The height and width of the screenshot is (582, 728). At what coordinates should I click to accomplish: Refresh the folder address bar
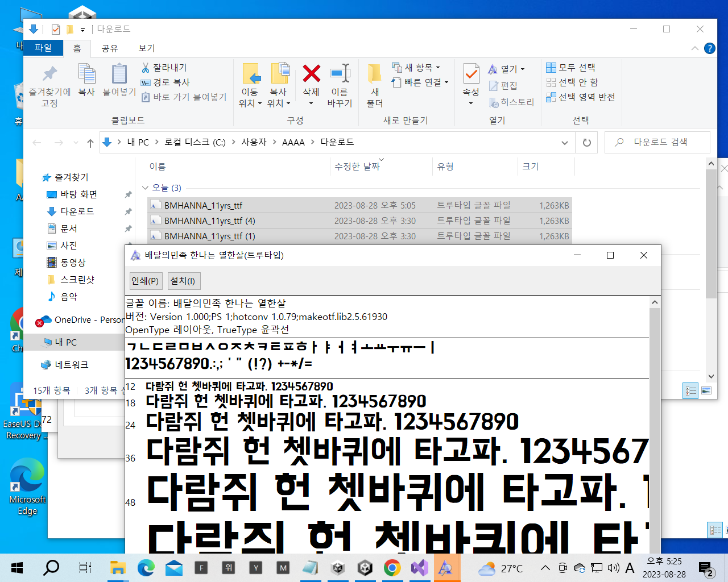(587, 143)
